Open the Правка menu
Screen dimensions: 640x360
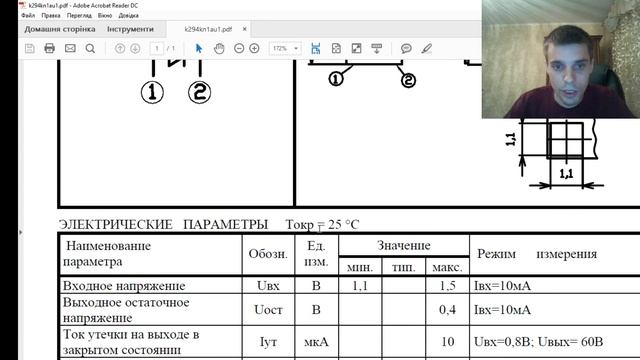pyautogui.click(x=51, y=16)
